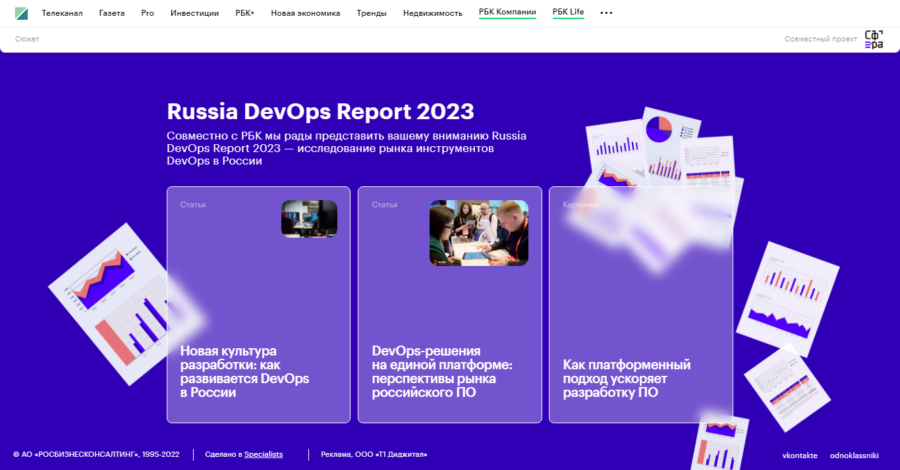Image resolution: width=900 pixels, height=470 pixels.
Task: Open the Сфера partner logo
Action: point(874,40)
